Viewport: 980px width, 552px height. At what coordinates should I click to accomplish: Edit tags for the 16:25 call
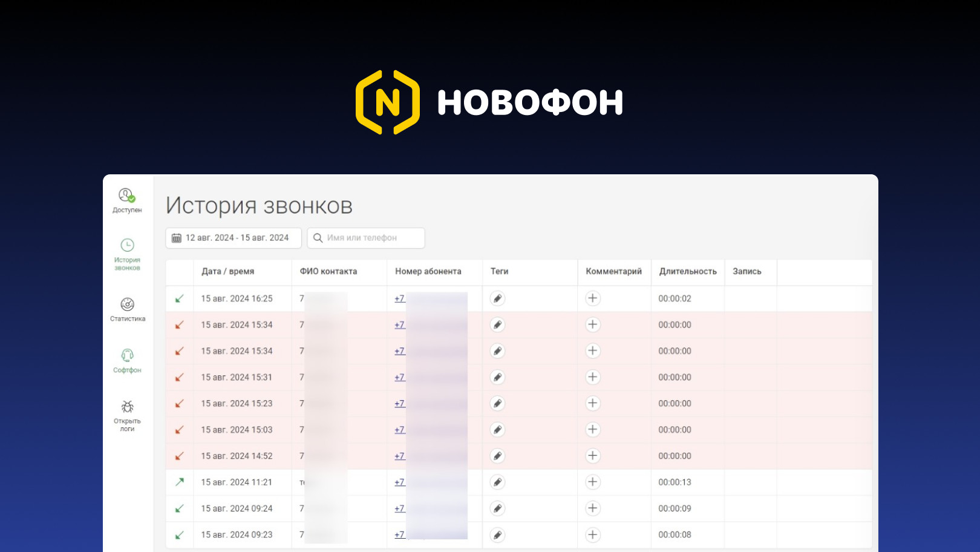tap(497, 298)
